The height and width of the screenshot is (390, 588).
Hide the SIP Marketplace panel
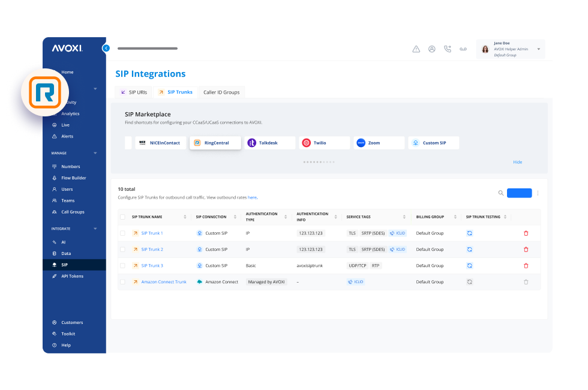(517, 162)
